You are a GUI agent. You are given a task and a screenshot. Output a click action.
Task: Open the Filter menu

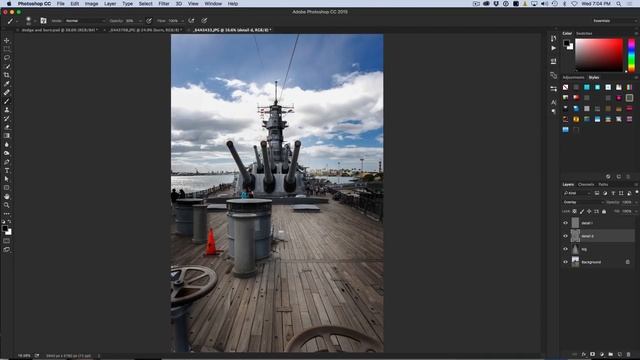164,4
